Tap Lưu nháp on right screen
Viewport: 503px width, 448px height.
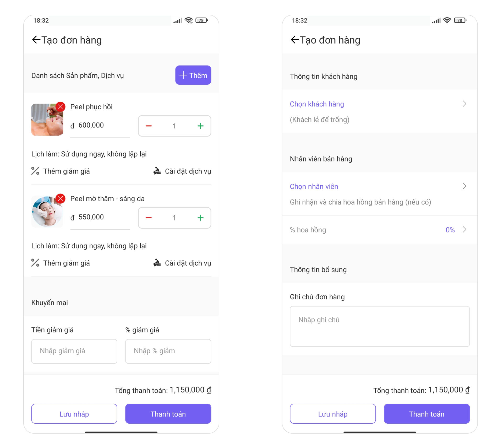point(333,414)
